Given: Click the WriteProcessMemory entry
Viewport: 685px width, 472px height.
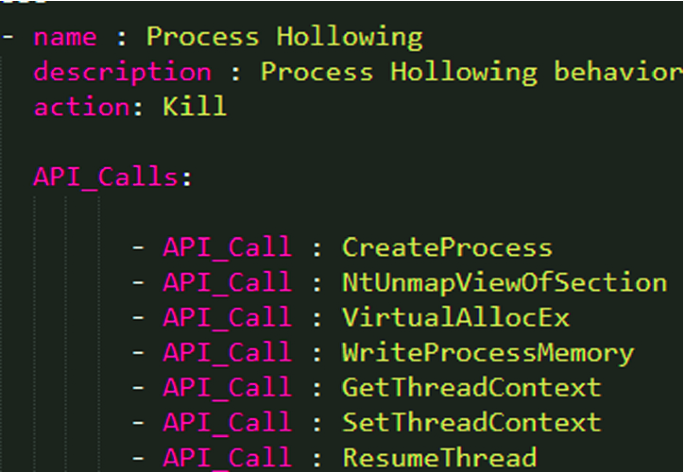Looking at the screenshot, I should point(487,353).
